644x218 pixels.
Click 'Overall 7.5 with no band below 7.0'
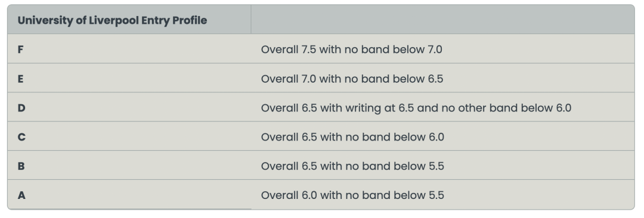[352, 49]
